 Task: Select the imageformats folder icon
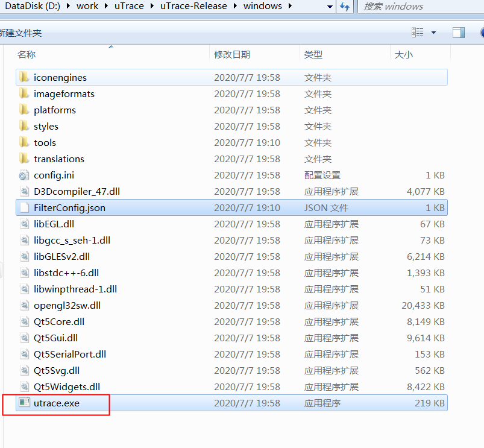tap(24, 93)
